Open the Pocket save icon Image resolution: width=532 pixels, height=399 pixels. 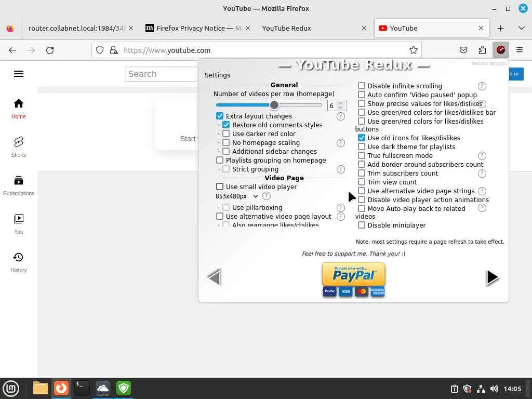point(463,50)
